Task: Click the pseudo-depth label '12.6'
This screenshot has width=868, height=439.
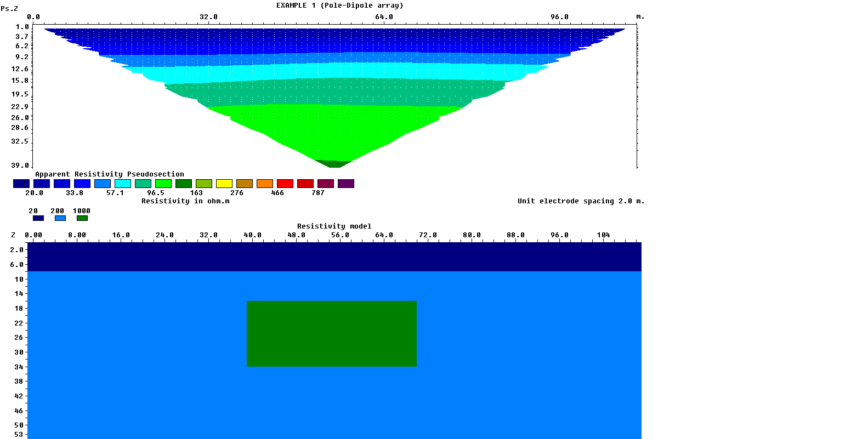Action: pos(20,69)
